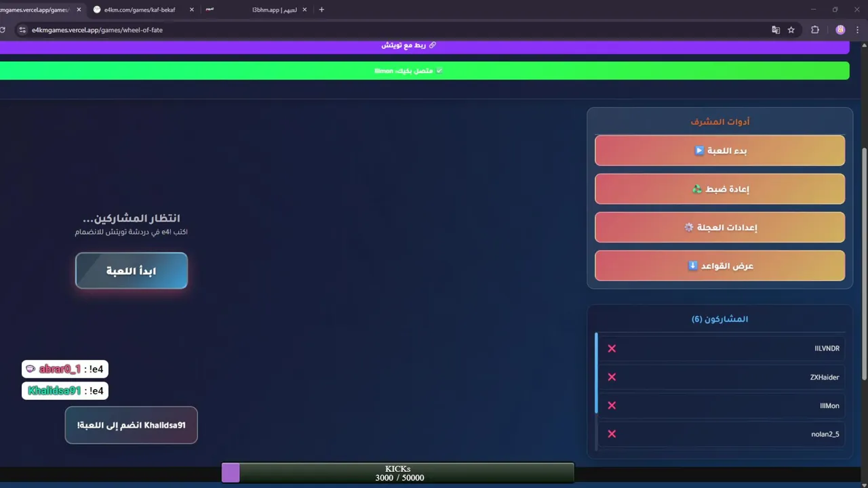The image size is (868, 488).
Task: Open إعدادات العجلة wheel settings
Action: click(720, 227)
